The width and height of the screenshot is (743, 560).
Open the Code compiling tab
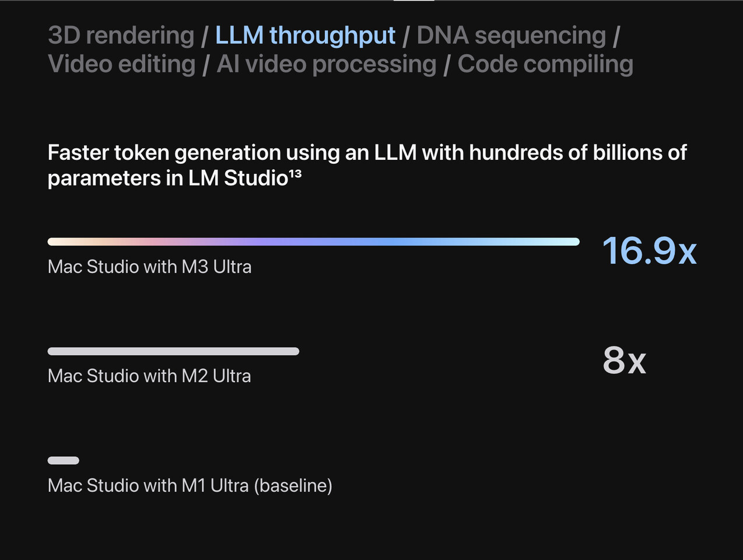[x=545, y=64]
